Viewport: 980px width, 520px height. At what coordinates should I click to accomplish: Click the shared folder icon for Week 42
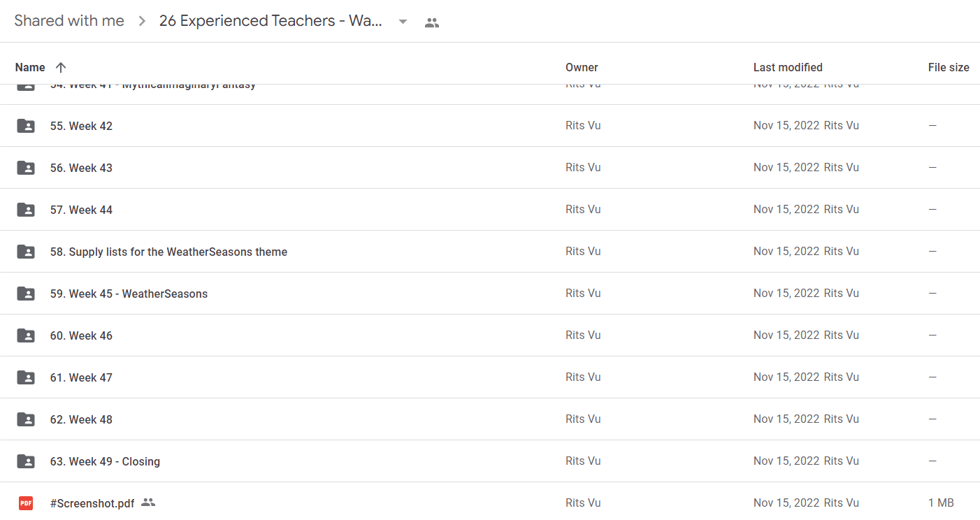click(26, 126)
